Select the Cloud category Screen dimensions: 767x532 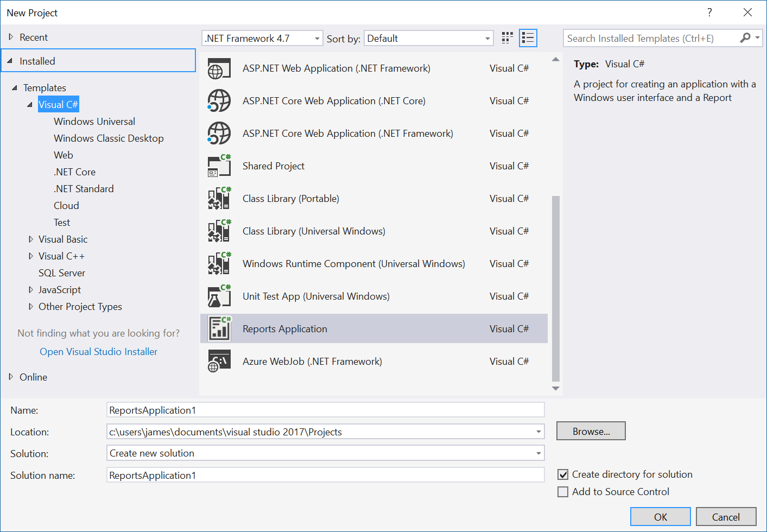(66, 206)
